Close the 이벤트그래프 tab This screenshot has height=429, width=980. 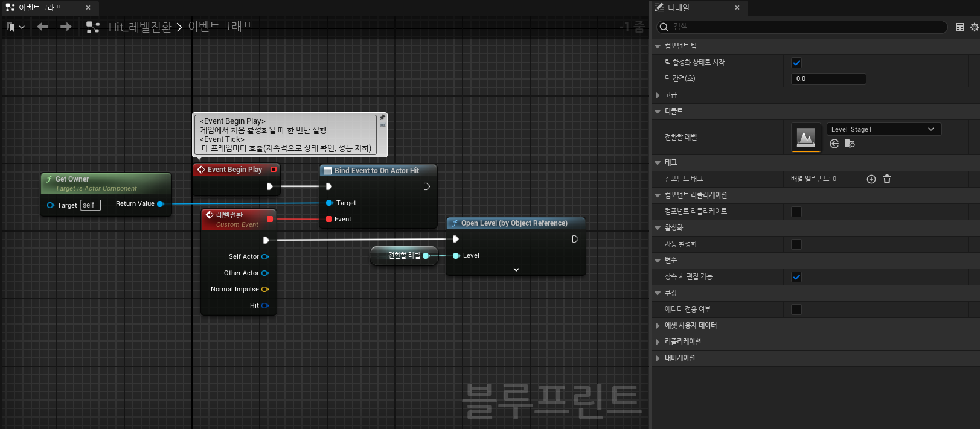(x=88, y=8)
